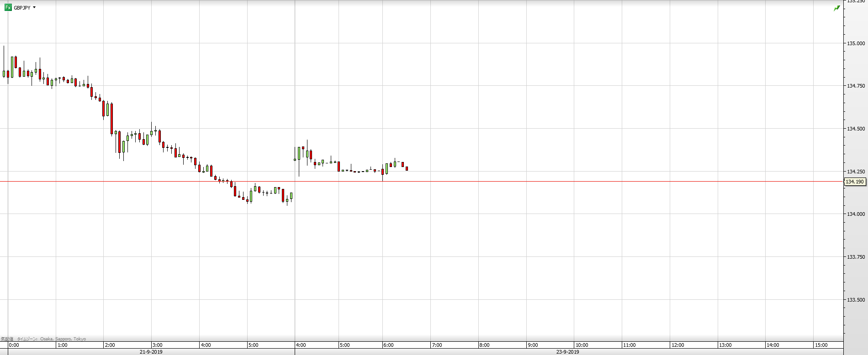The image size is (868, 355).
Task: Click the 0:00 time axis label
Action: tap(14, 345)
